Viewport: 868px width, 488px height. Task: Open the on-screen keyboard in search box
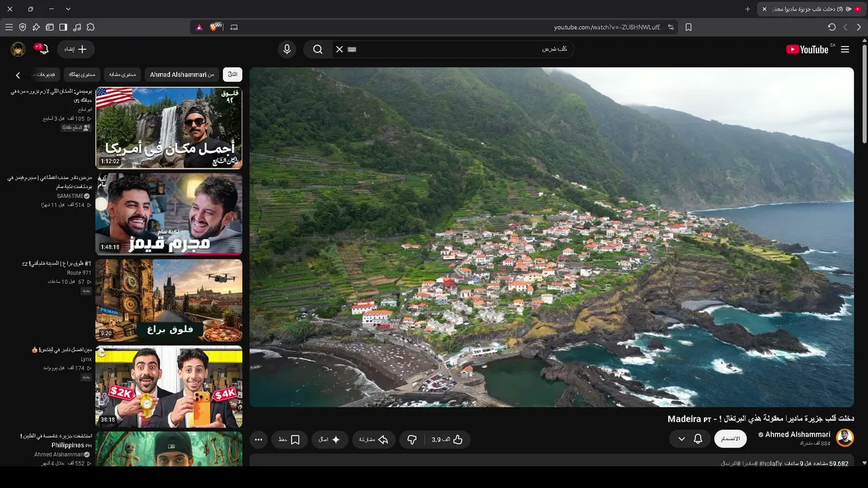(x=352, y=49)
